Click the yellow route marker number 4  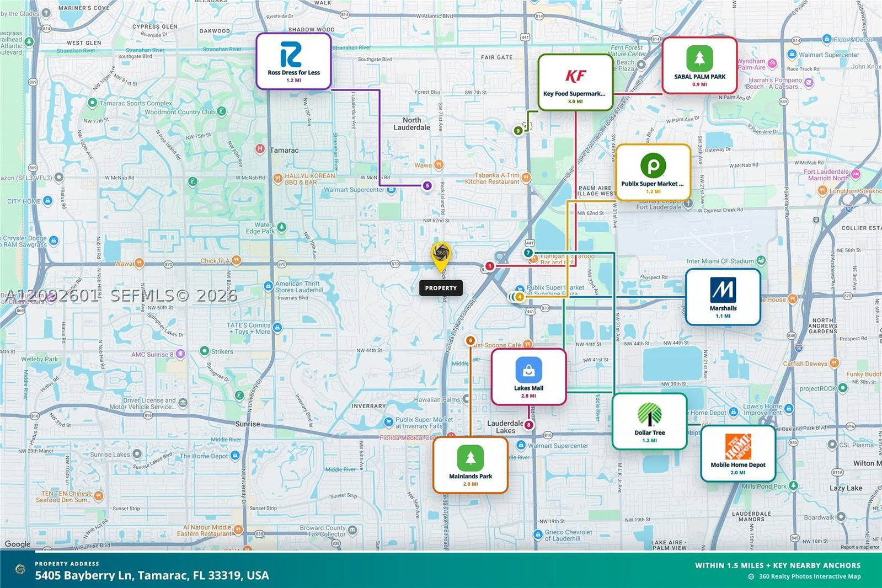pyautogui.click(x=520, y=297)
